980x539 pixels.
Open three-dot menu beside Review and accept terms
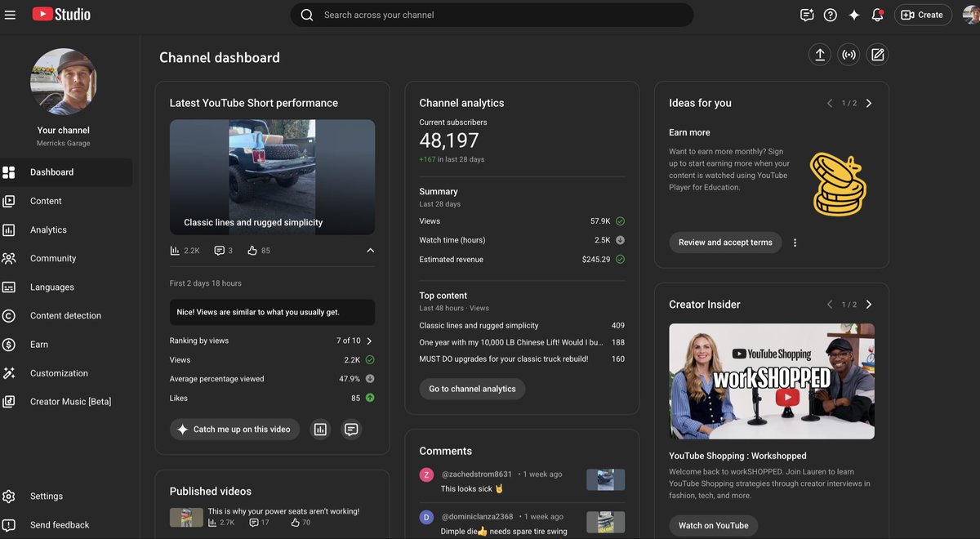point(795,243)
